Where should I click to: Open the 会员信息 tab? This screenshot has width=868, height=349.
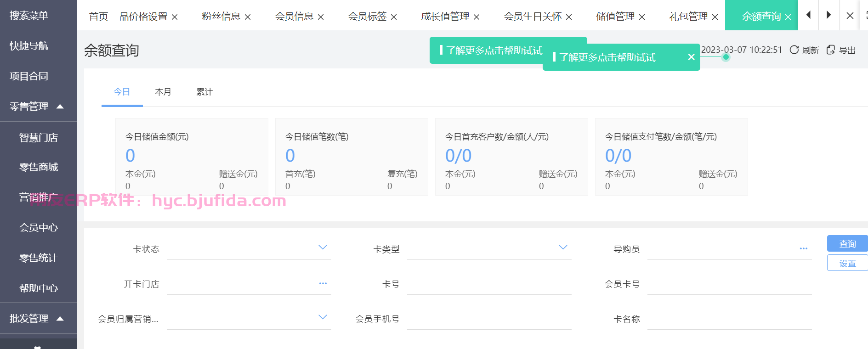click(x=294, y=17)
